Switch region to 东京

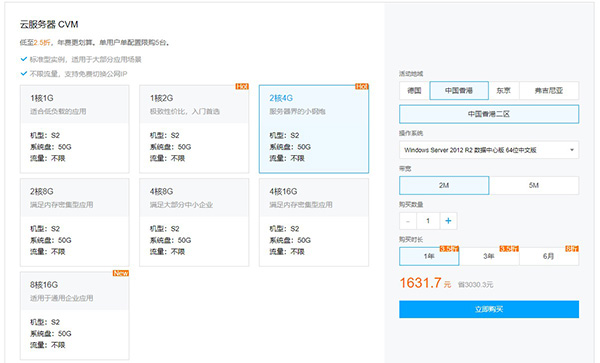tap(504, 91)
